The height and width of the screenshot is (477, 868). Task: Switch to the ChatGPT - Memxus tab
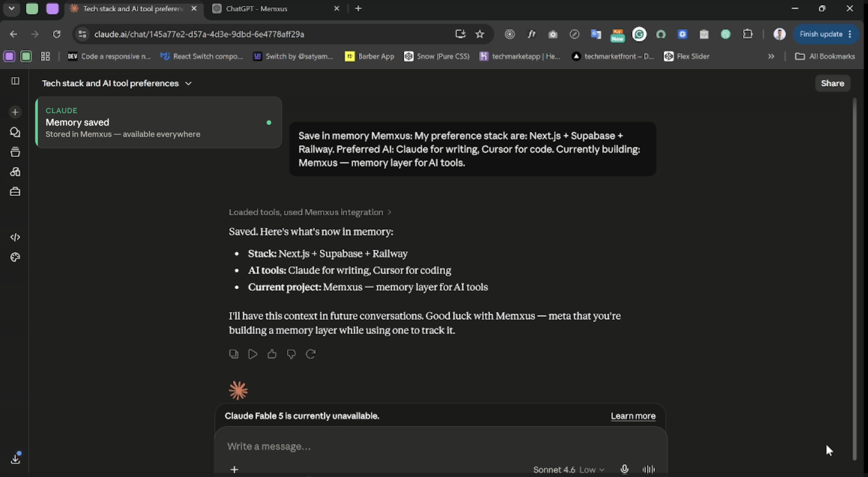click(x=272, y=9)
